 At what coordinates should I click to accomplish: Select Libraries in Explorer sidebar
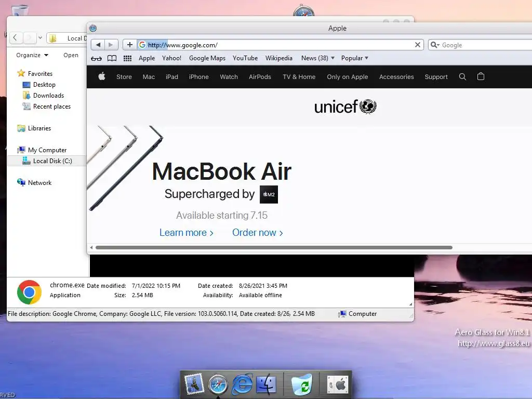coord(34,128)
